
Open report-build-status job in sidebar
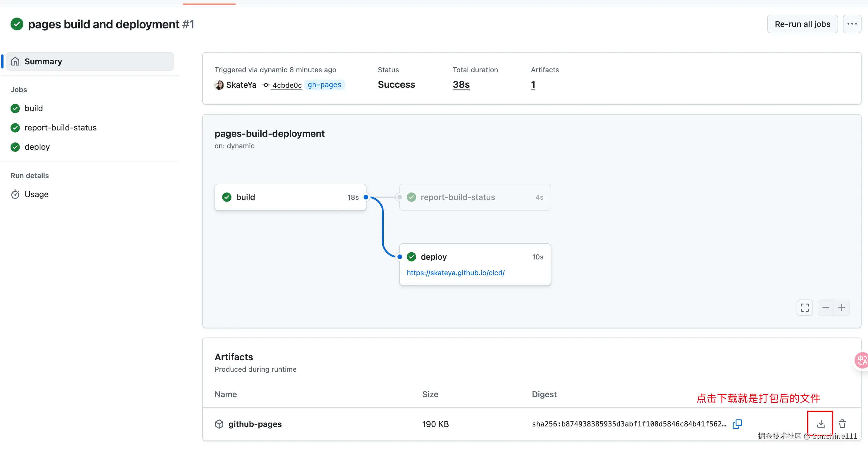tap(60, 128)
